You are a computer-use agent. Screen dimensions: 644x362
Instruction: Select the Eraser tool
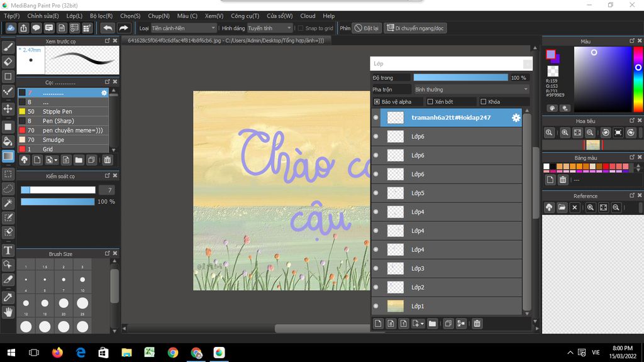coord(8,62)
